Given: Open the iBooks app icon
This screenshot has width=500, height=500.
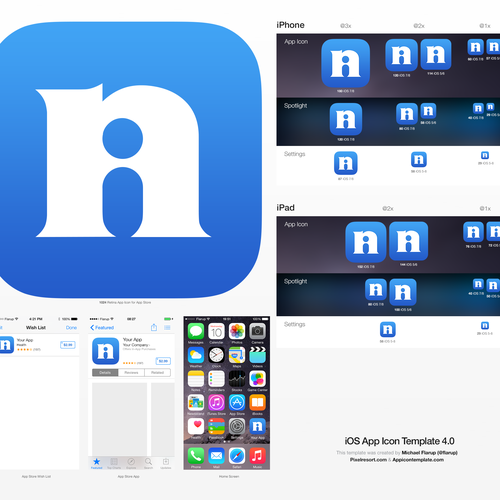Looking at the screenshot, I should pos(257,402).
